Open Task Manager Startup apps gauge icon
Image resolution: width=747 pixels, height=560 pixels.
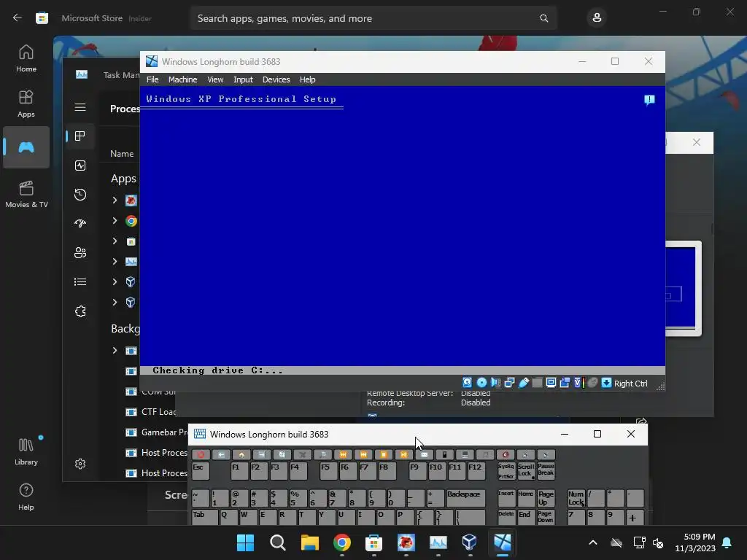coord(80,223)
